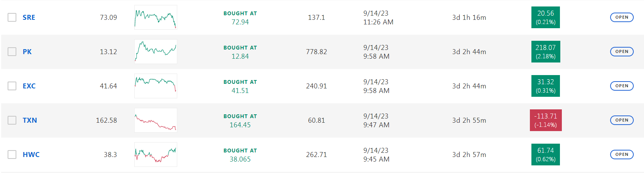This screenshot has width=644, height=173.
Task: Tick the EXC position checkbox
Action: (x=12, y=86)
